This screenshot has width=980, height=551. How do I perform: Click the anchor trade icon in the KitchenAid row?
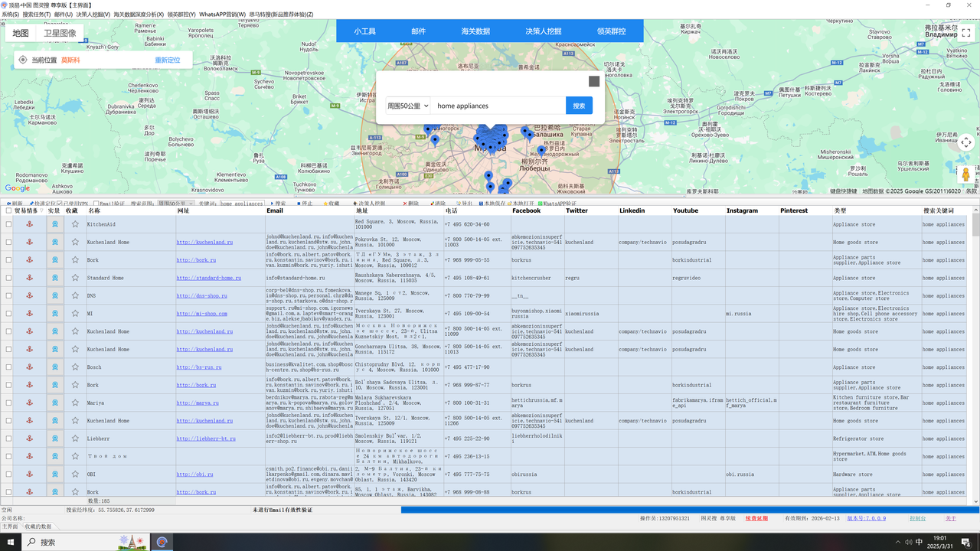pos(29,224)
